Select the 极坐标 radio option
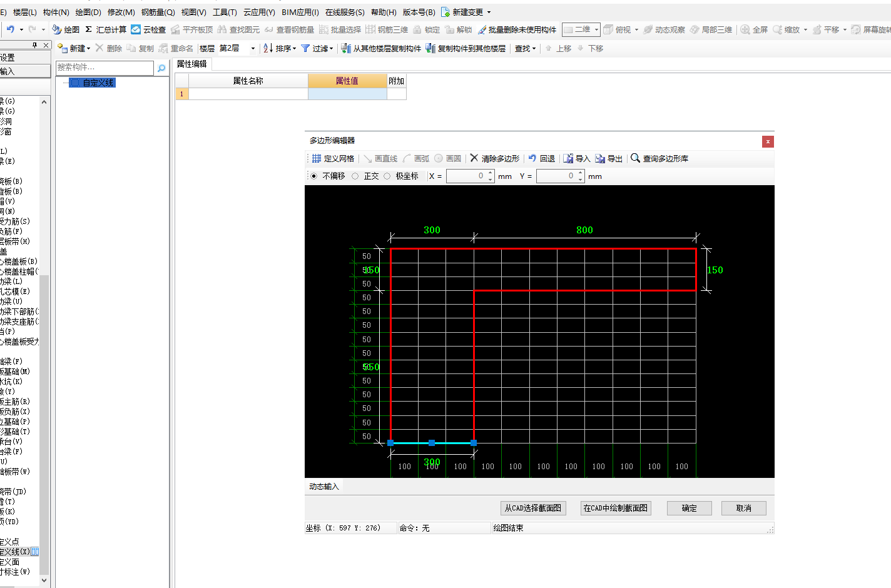Viewport: 891px width, 588px height. click(x=387, y=176)
